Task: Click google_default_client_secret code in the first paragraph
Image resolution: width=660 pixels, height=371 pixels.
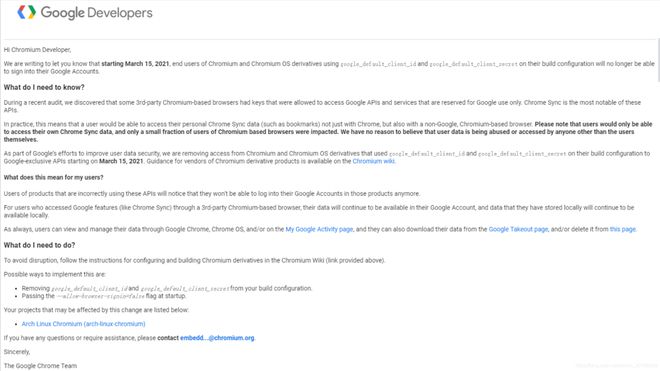Action: pos(474,64)
